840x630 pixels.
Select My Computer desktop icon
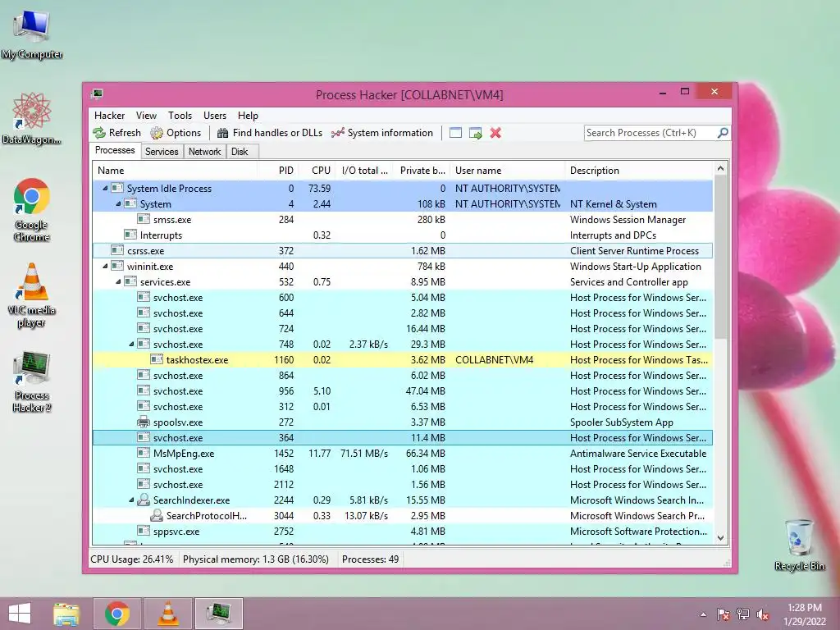tap(32, 34)
